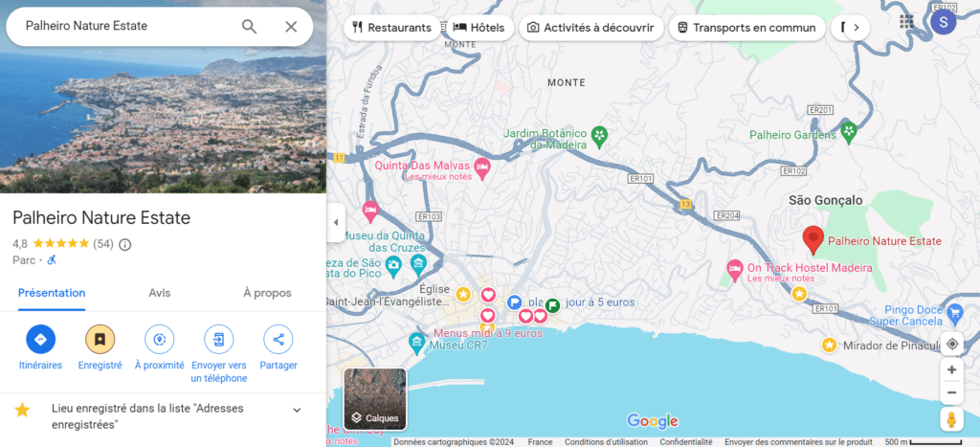Click the Mirador de Pinaculo star marker
980x447 pixels.
830,346
